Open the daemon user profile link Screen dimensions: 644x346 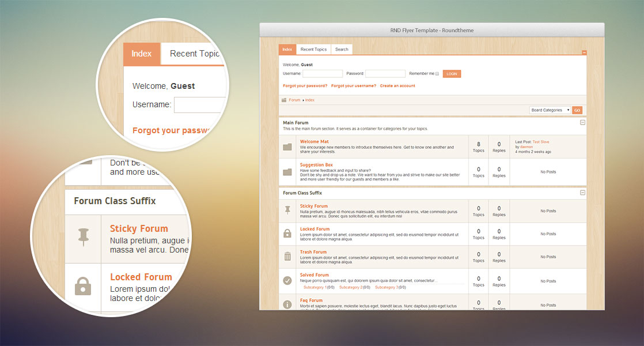click(526, 146)
